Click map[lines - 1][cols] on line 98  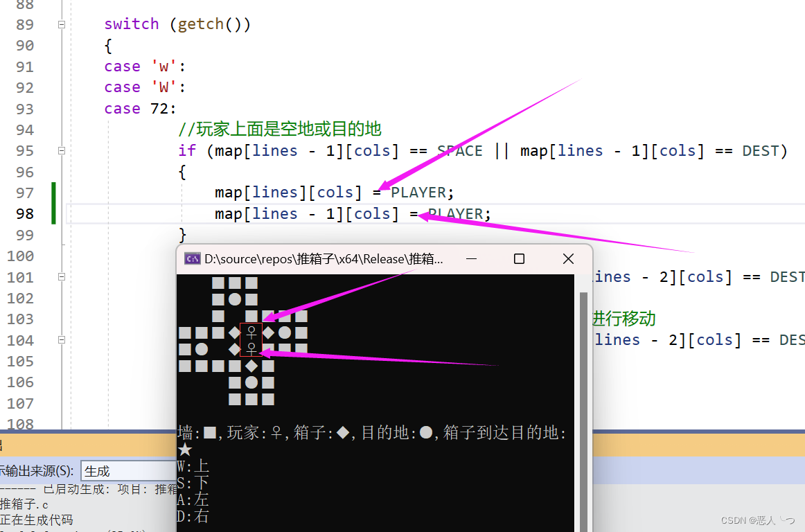pos(306,213)
